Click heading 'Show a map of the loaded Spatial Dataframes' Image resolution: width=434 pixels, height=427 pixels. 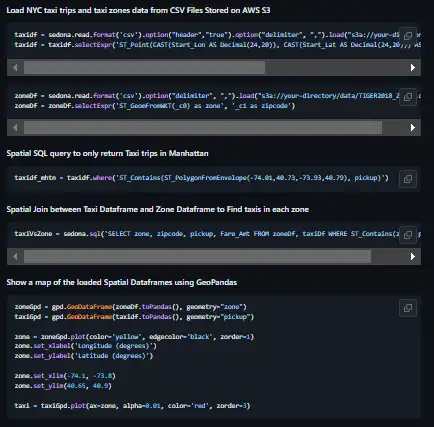[x=122, y=282]
